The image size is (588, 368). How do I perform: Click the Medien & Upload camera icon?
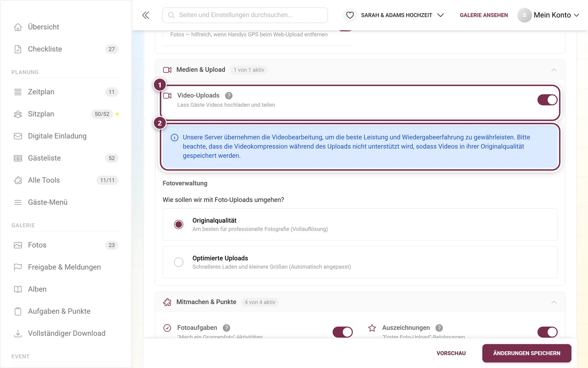point(167,70)
